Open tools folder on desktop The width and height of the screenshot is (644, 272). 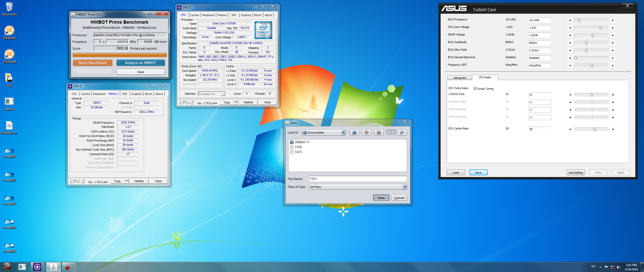9,80
